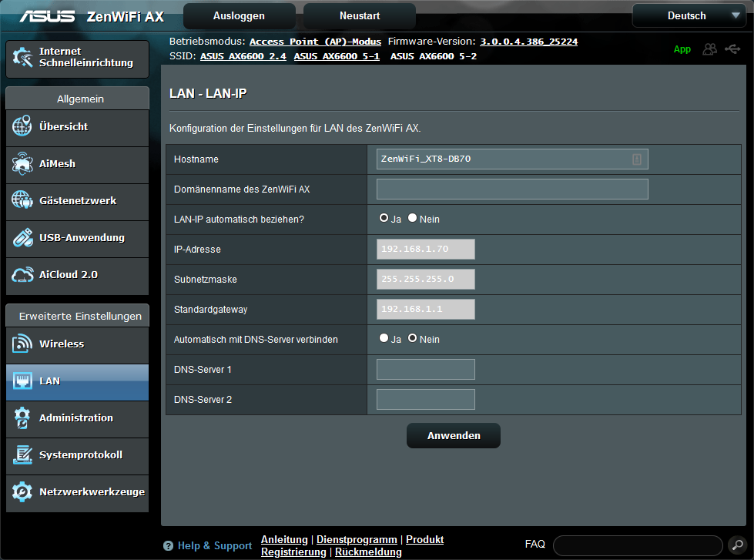
Task: Click the Gästenetzwerk globe icon
Action: point(22,200)
